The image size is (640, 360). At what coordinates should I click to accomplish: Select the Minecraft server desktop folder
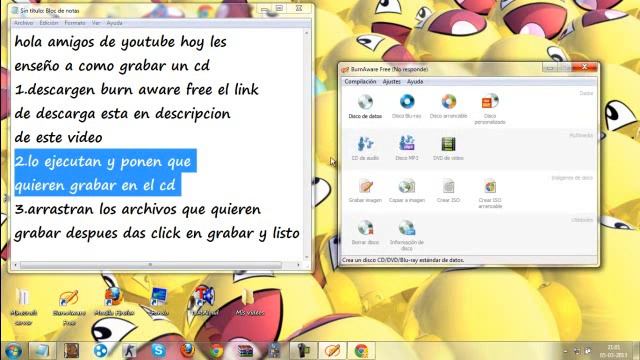pos(24,307)
